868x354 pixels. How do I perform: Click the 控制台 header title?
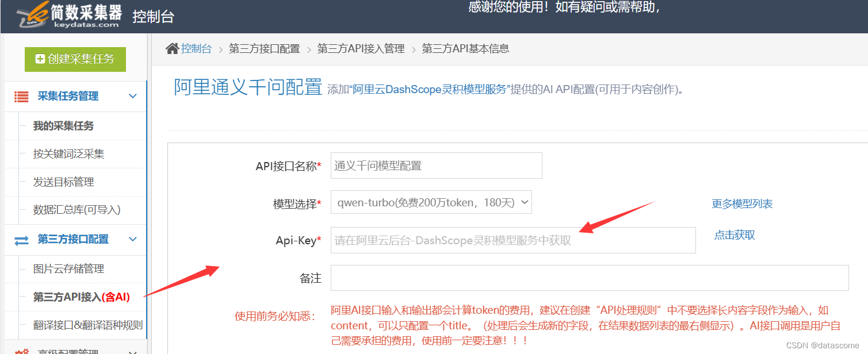pos(153,17)
